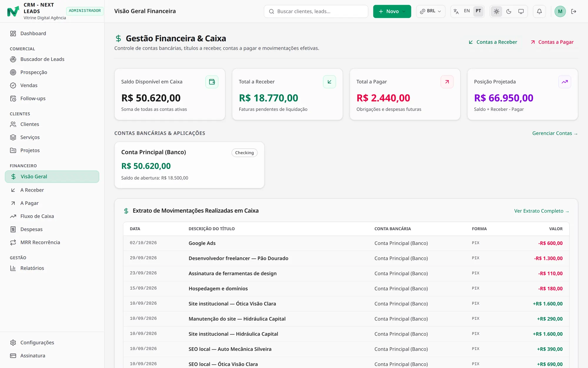Switch language to PT
The height and width of the screenshot is (368, 588).
click(478, 11)
